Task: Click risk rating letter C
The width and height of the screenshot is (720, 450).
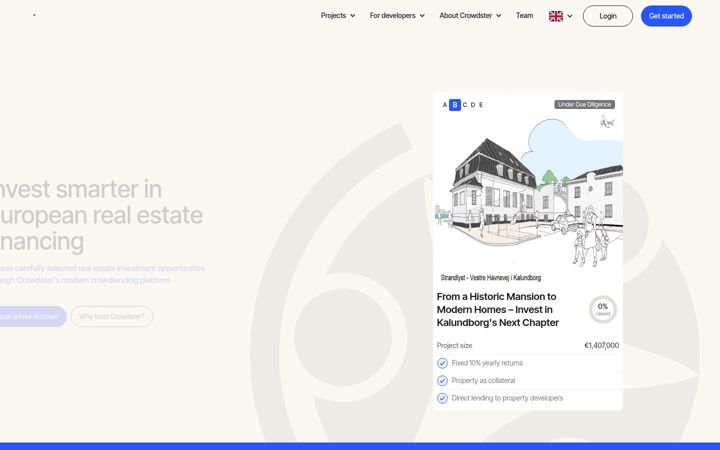Action: 465,105
